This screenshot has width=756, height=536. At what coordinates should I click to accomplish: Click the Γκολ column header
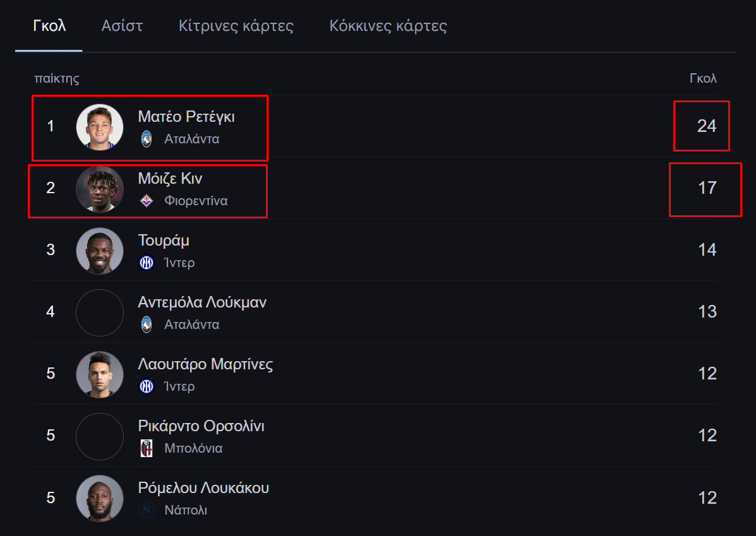coord(703,78)
